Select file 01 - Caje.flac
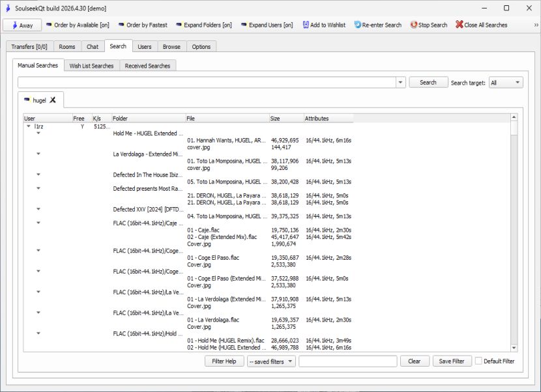 click(x=203, y=230)
